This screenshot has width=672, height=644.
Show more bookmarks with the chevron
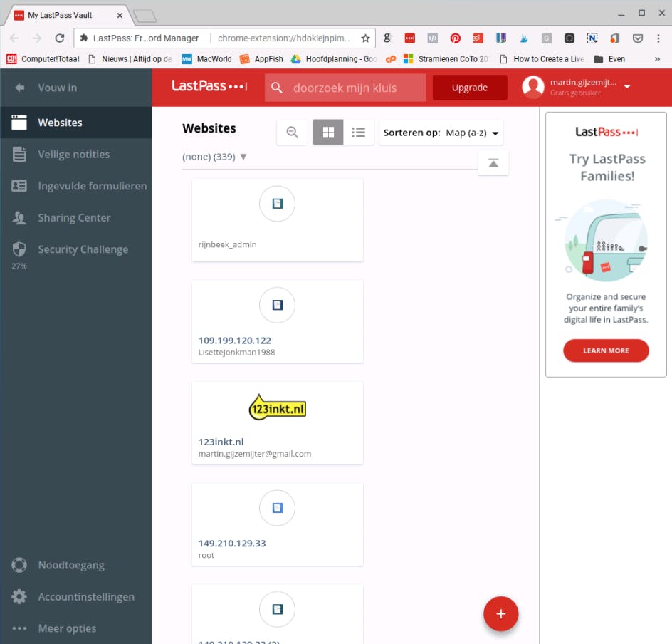tap(658, 59)
